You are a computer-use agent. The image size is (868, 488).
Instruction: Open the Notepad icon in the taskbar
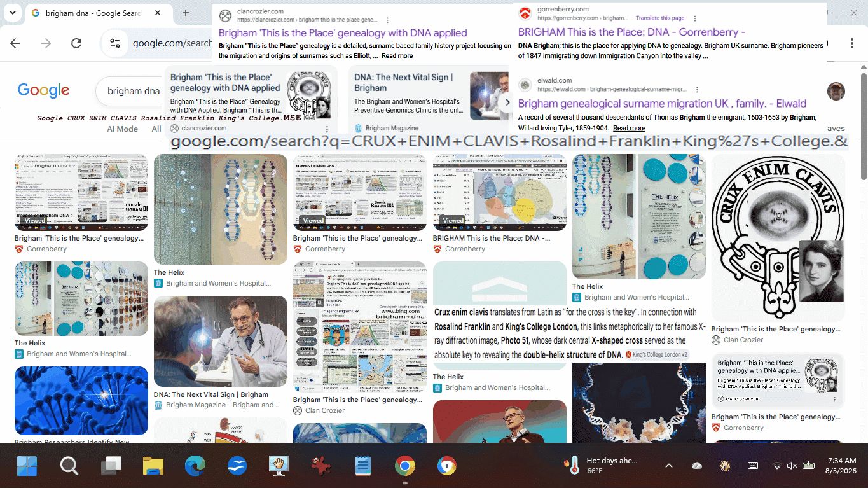tap(362, 466)
